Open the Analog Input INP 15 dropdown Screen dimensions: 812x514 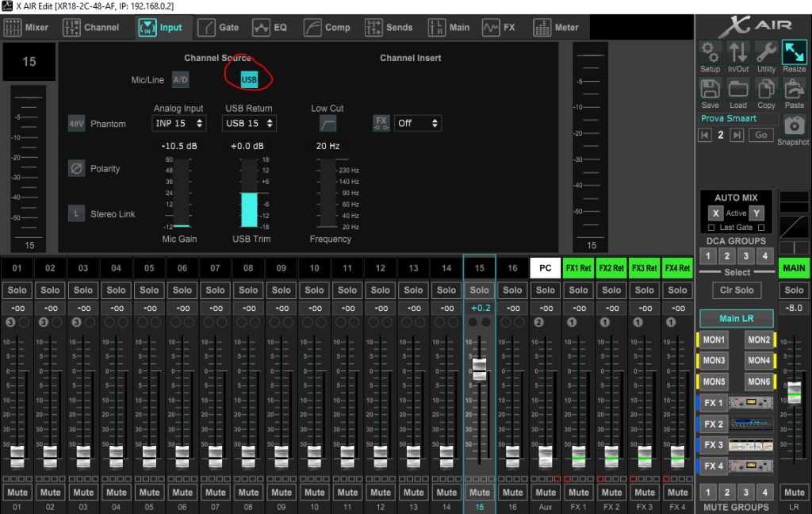point(178,124)
